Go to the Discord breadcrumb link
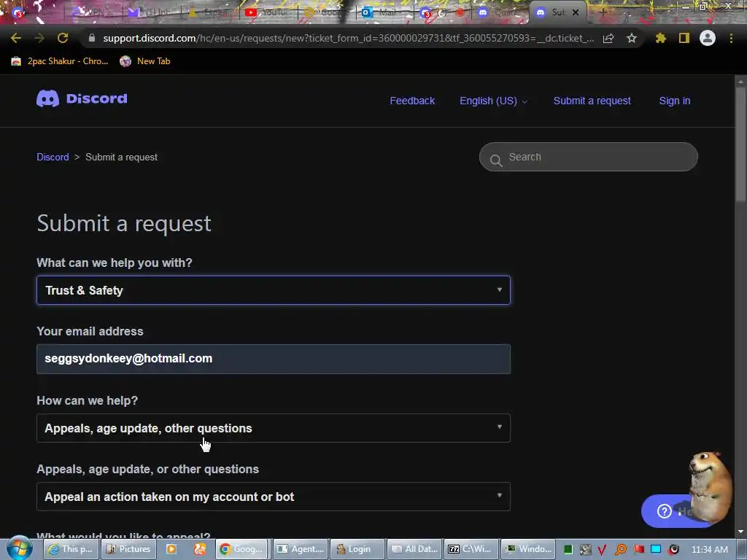The image size is (747, 560). click(x=53, y=157)
